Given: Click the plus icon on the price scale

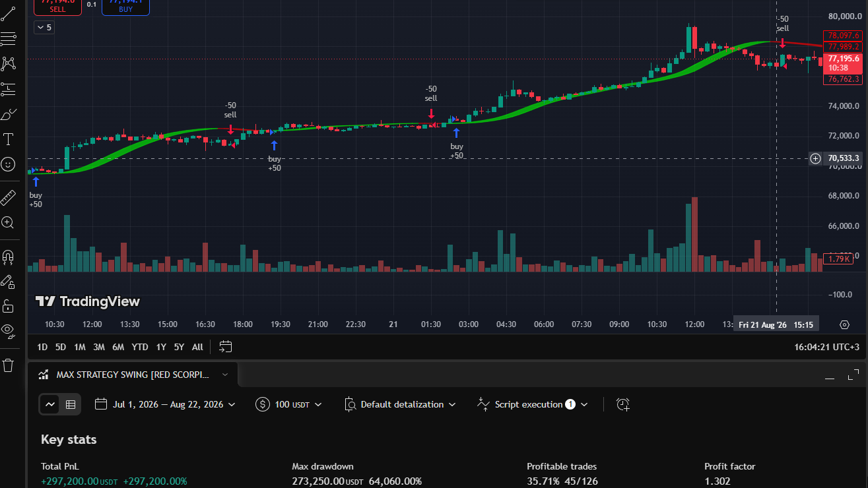Looking at the screenshot, I should pos(815,158).
